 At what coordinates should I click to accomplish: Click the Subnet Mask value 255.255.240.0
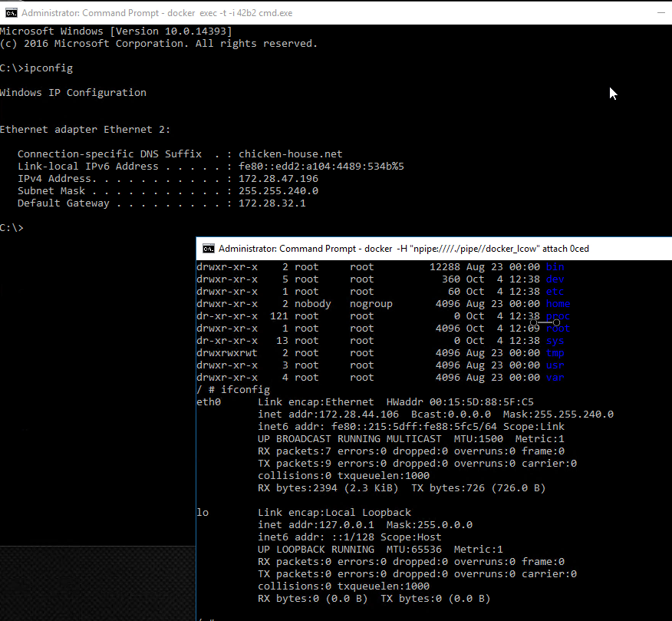pos(278,191)
